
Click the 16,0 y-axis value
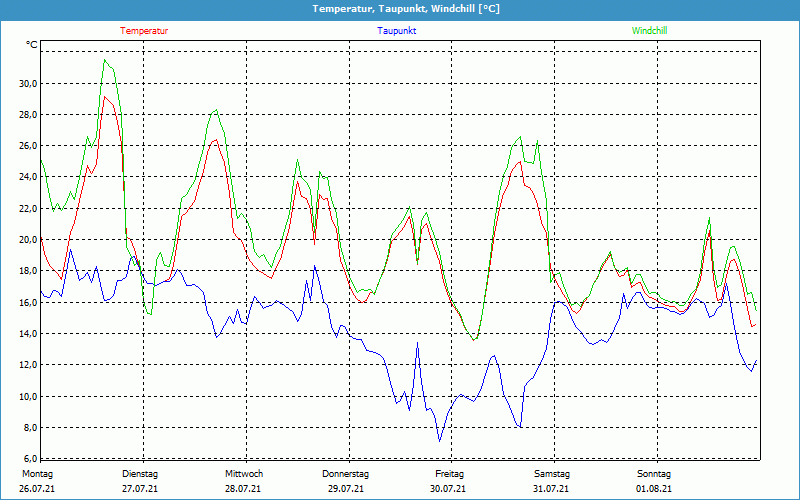coord(28,303)
